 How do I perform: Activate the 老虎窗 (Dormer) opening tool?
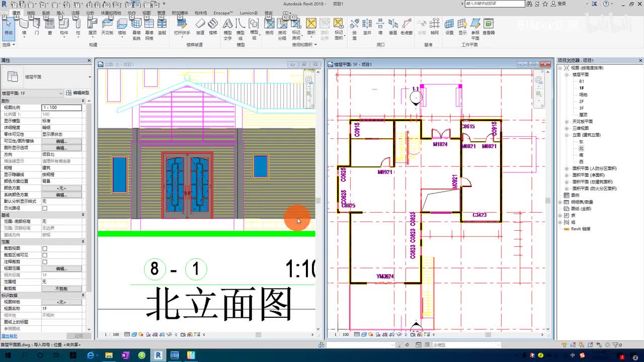[x=407, y=26]
